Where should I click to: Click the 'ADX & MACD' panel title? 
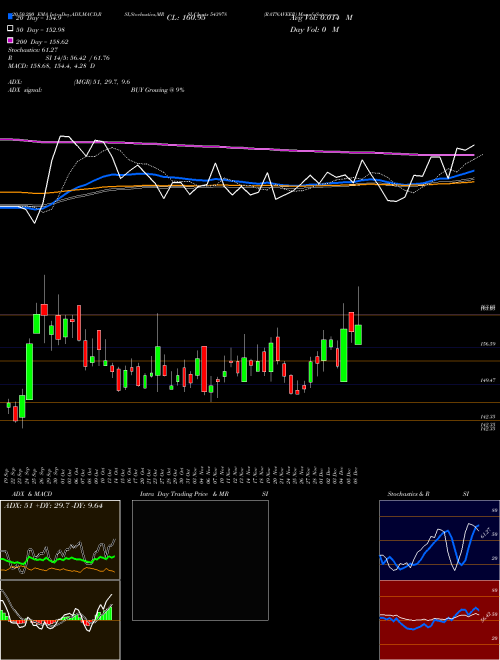coord(32,494)
